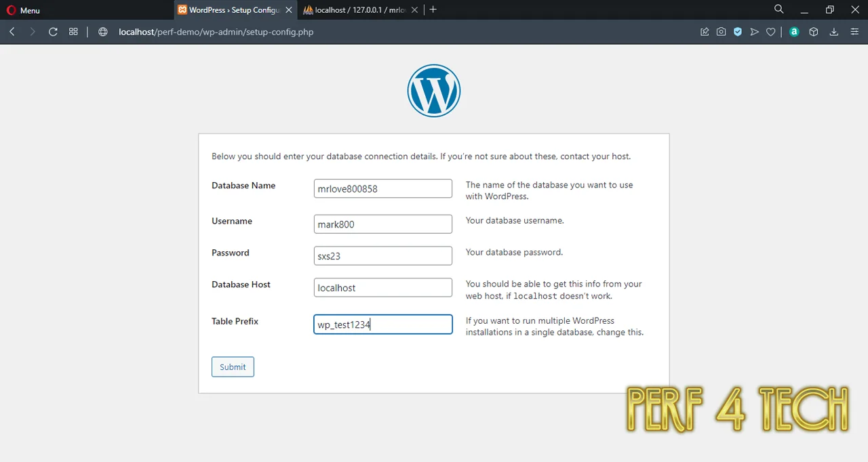Image resolution: width=868 pixels, height=462 pixels.
Task: Click the Username field containing mark800
Action: coord(383,224)
